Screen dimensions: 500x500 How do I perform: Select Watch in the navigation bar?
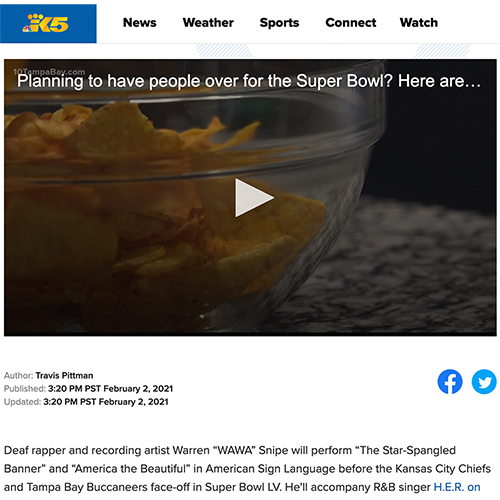coord(419,23)
